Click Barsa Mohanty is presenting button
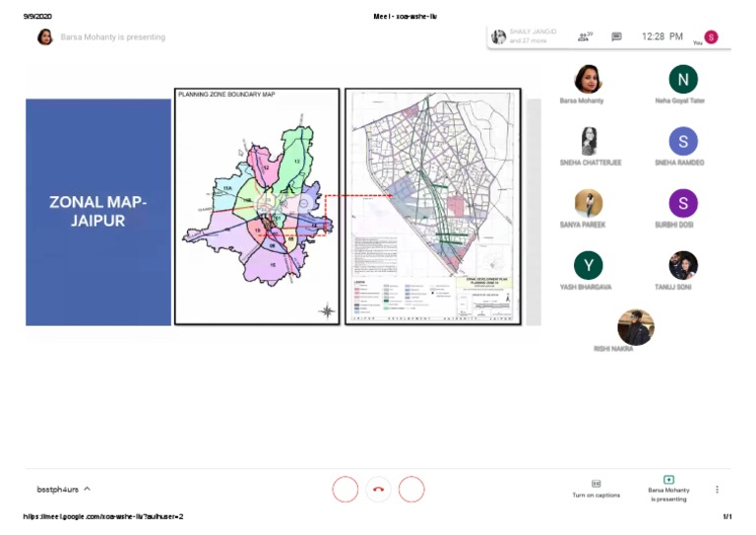The width and height of the screenshot is (756, 535). tap(668, 489)
